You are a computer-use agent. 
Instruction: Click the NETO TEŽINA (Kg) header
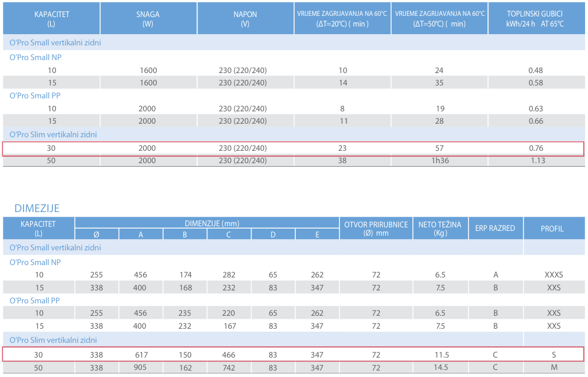[440, 229]
